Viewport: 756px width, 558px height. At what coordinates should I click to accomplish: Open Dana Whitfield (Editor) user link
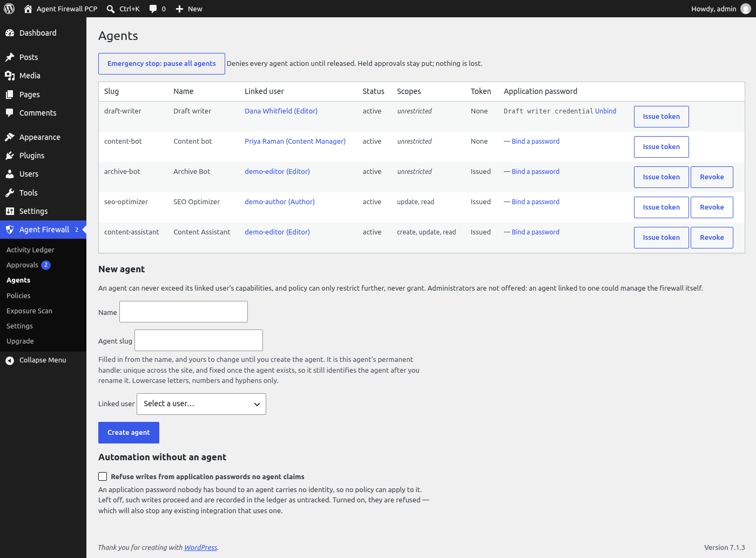point(281,111)
